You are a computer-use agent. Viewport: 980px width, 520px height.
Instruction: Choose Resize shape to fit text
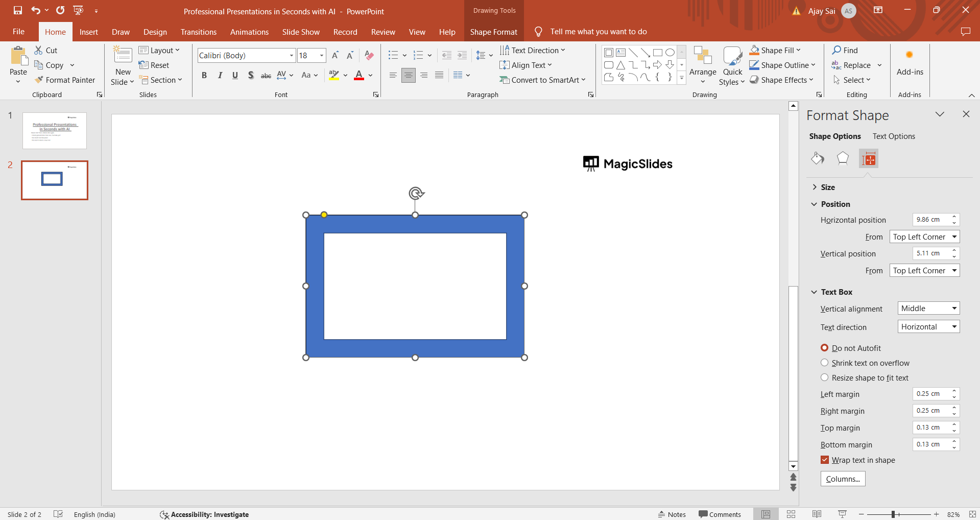pos(824,378)
